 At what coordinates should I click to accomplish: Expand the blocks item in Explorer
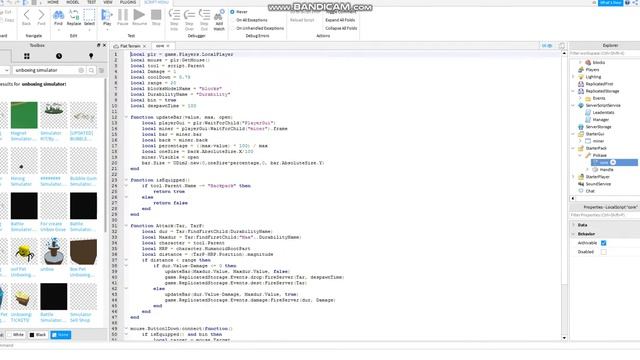click(580, 62)
